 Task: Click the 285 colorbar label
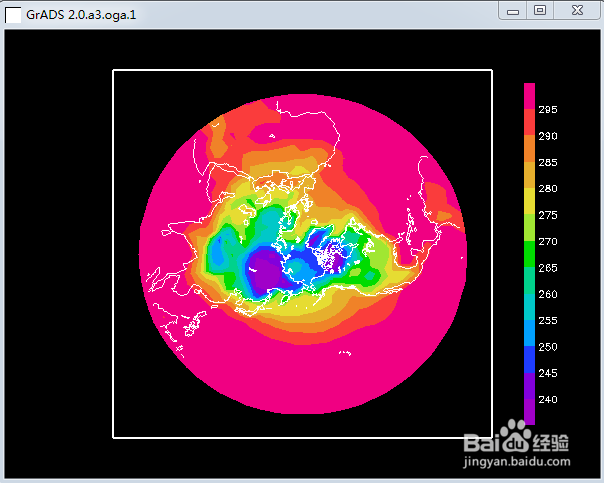[x=548, y=162]
